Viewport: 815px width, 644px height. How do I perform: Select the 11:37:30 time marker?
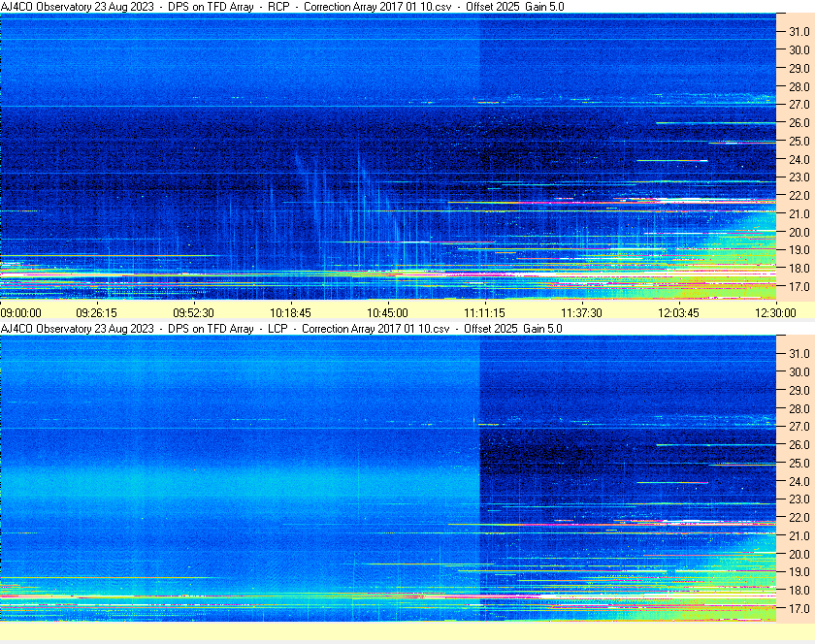581,312
